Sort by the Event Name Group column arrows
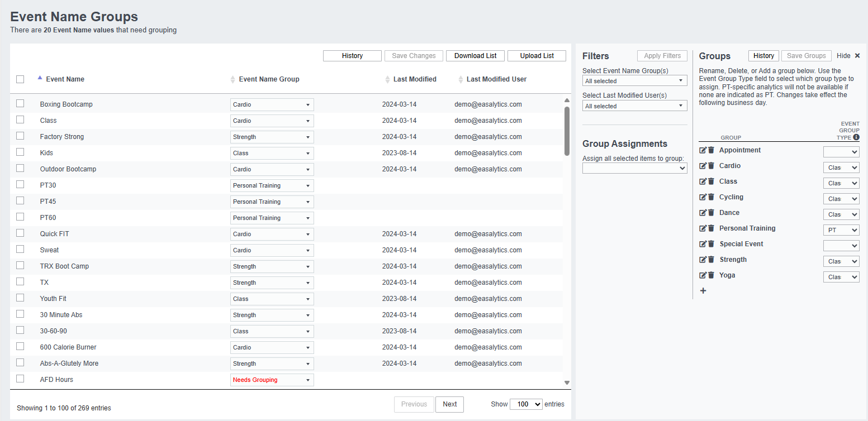 pyautogui.click(x=233, y=79)
